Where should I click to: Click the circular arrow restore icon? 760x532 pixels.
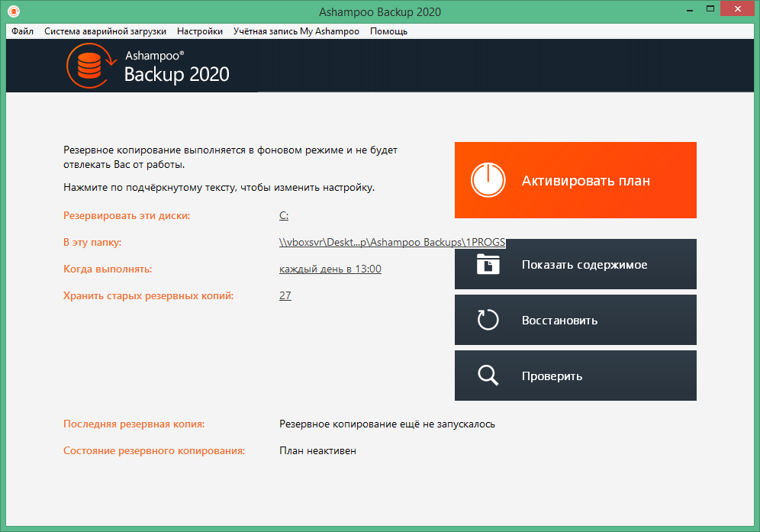pos(488,320)
